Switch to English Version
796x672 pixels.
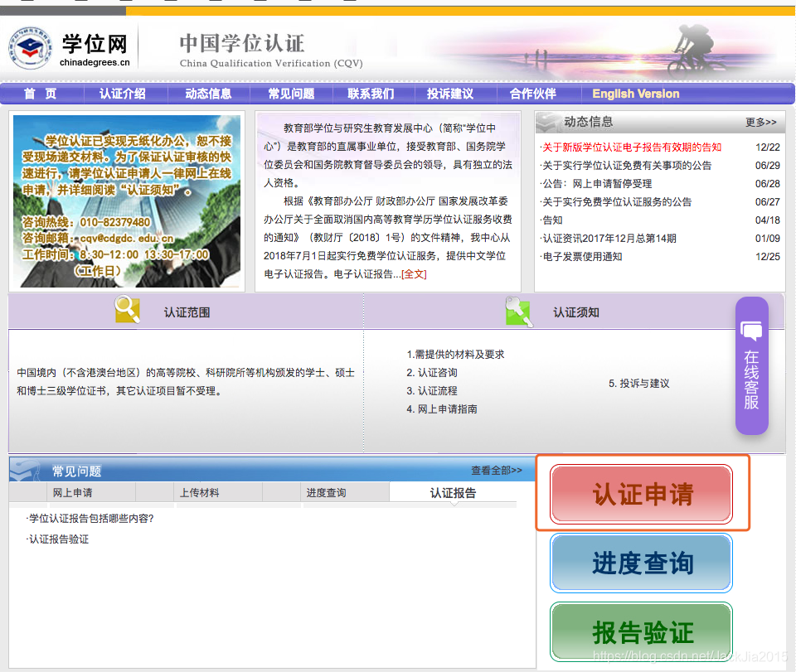636,94
